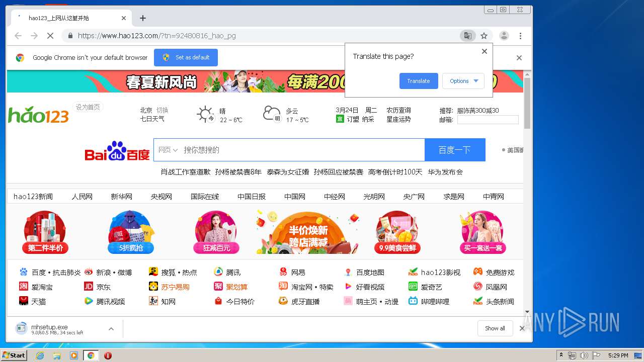Open the 百度地图 pin icon

348,272
